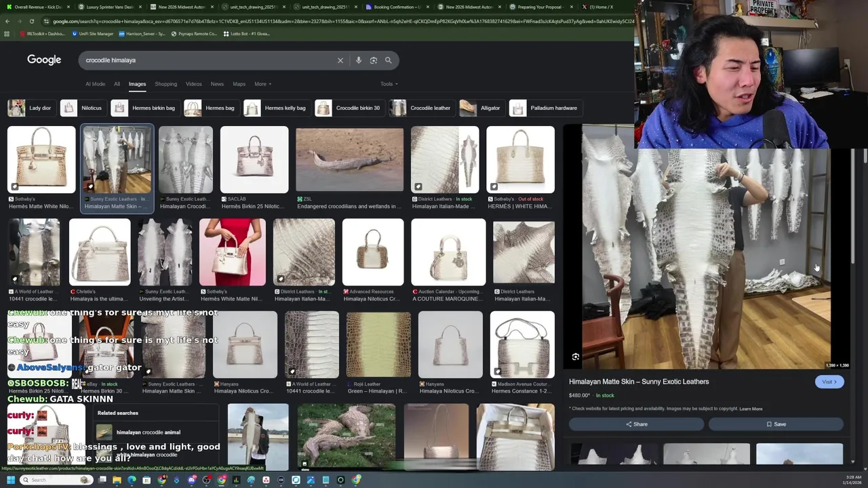
Task: Open Google Lens search by image
Action: point(374,60)
